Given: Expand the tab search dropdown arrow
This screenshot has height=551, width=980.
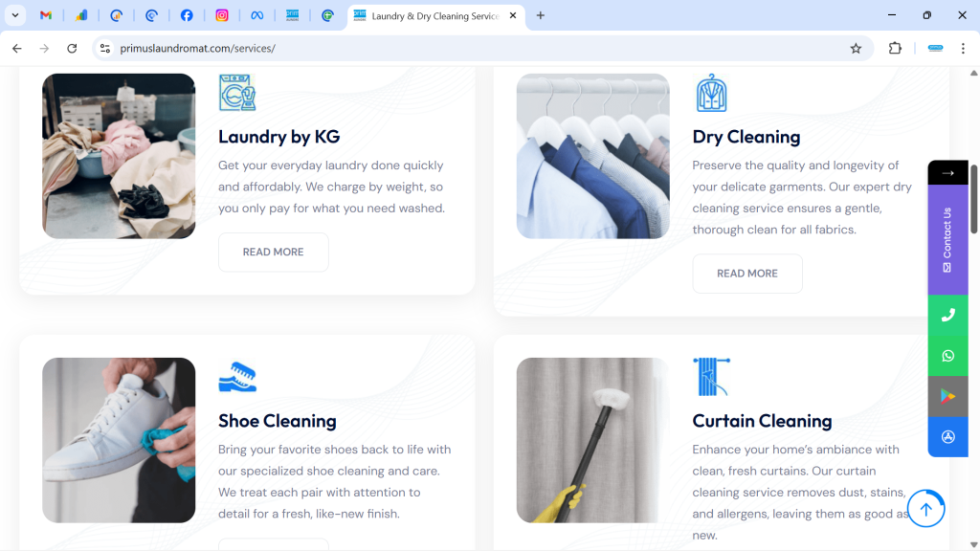Looking at the screenshot, I should [x=16, y=15].
